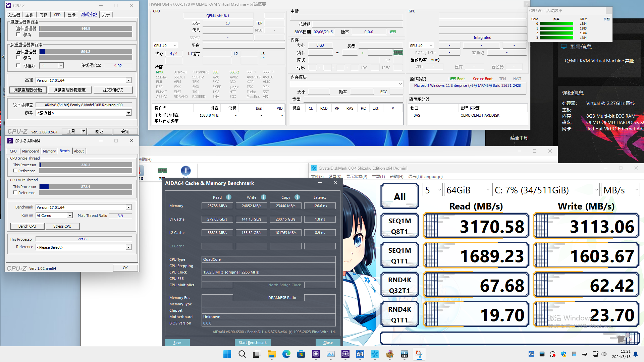Open 显示状态(P) menu in CrystalDiskMark
644x362 pixels.
[357, 177]
